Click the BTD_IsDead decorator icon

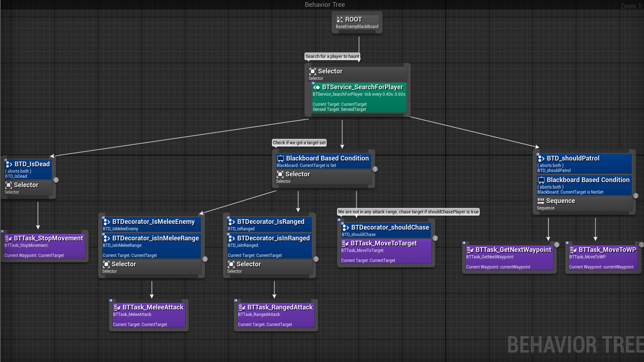tap(8, 164)
